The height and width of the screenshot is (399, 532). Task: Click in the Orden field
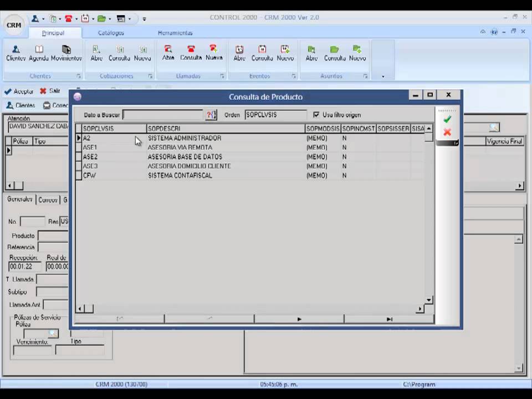click(275, 115)
